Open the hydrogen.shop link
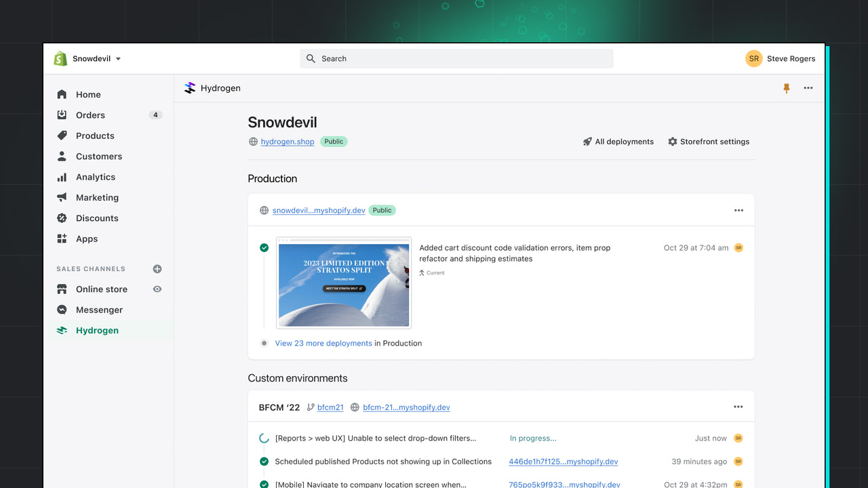This screenshot has height=488, width=868. pos(287,142)
